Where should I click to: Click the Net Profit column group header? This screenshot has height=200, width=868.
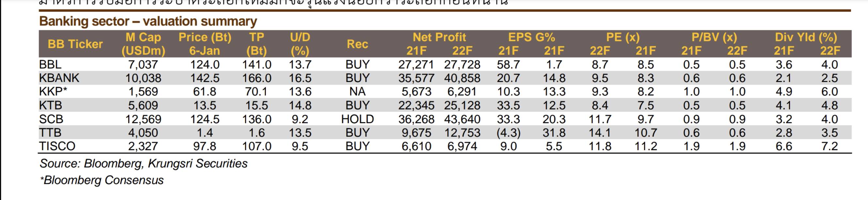(439, 37)
